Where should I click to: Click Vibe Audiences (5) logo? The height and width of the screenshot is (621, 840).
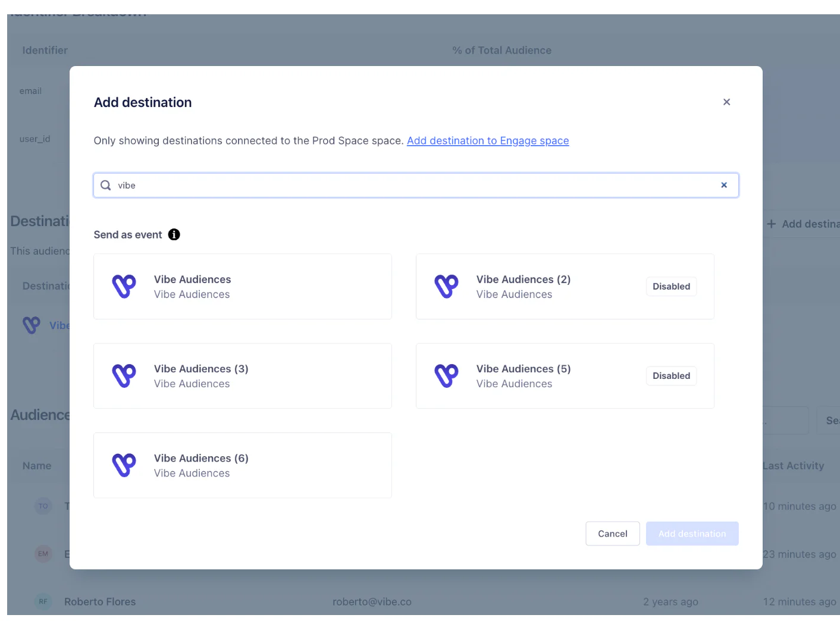tap(447, 376)
